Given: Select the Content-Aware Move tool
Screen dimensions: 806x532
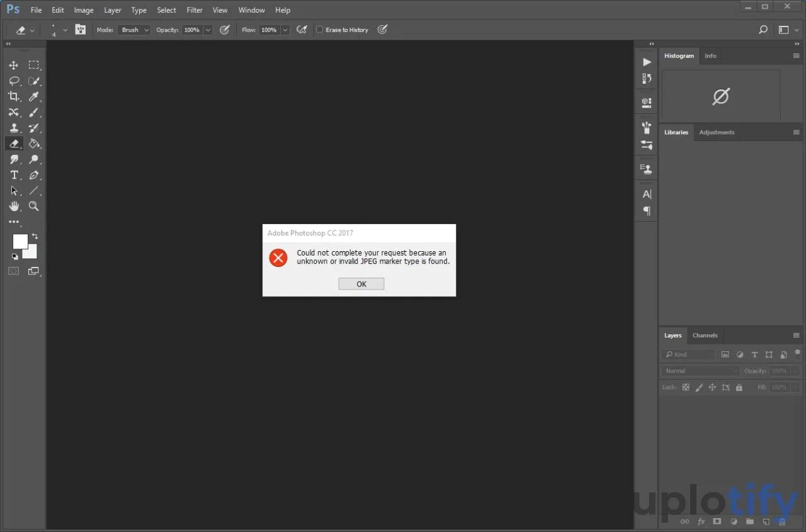Looking at the screenshot, I should (14, 112).
